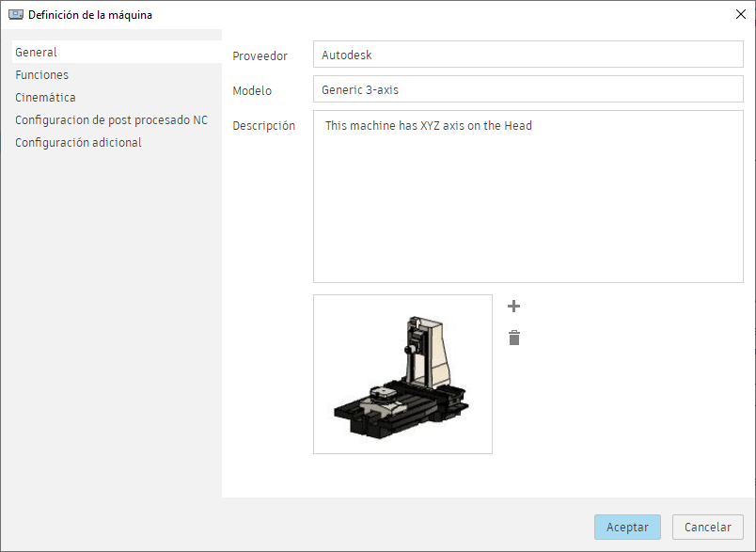Image resolution: width=756 pixels, height=552 pixels.
Task: Add a machine image with plus icon
Action: click(514, 307)
